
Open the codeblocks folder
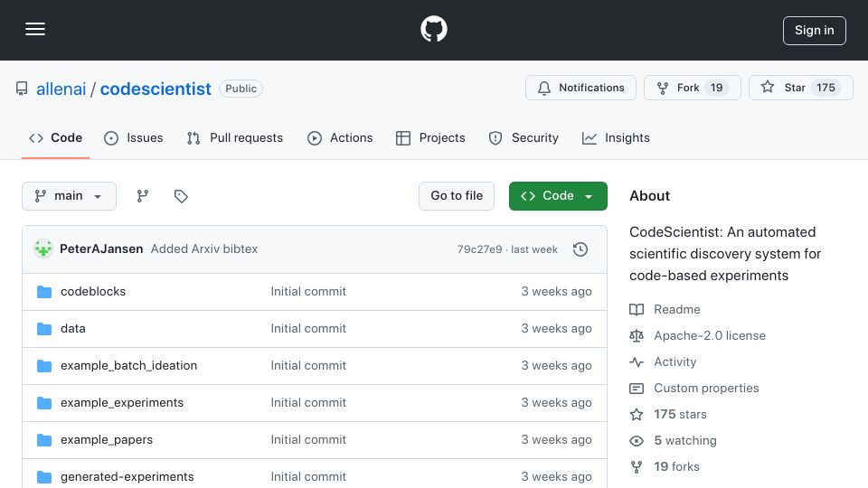point(93,292)
